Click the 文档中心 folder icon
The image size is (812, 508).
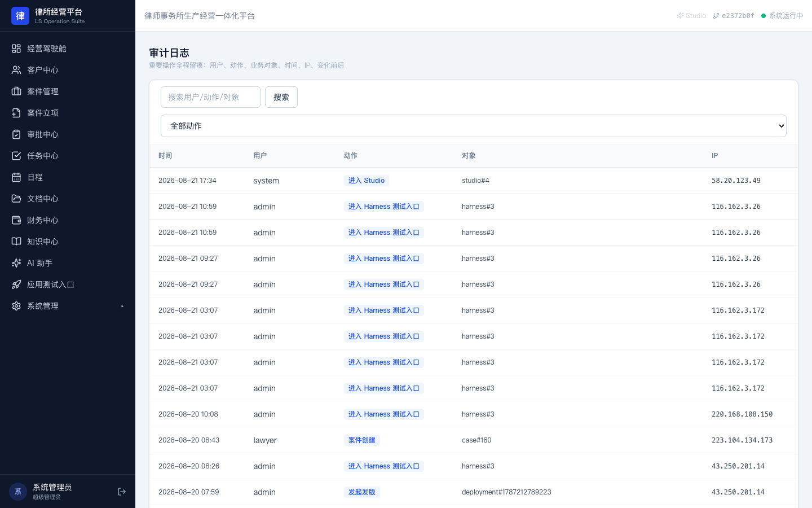click(x=16, y=199)
